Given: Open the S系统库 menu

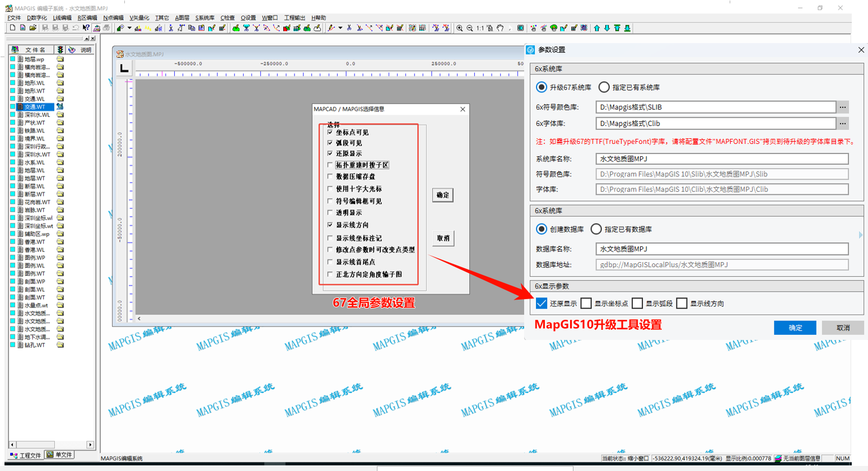Looking at the screenshot, I should (204, 18).
